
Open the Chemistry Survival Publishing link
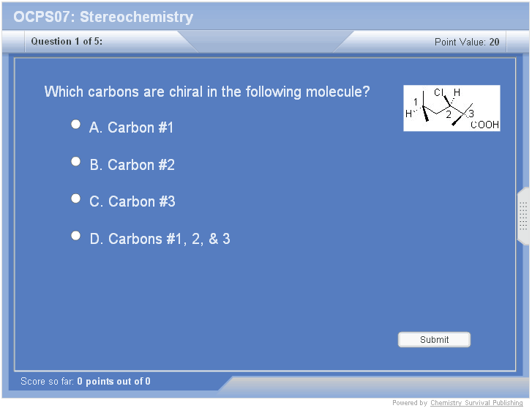[476, 403]
